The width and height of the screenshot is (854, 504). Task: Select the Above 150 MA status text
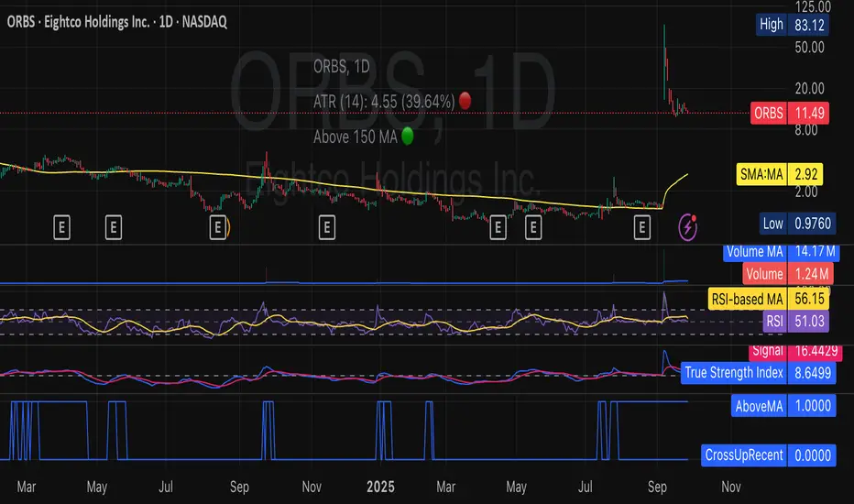(356, 137)
